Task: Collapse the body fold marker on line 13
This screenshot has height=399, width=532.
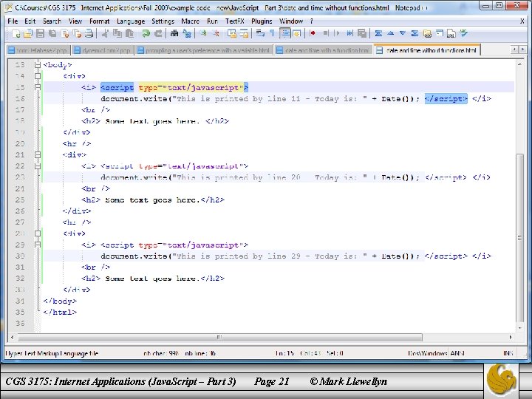Action: pyautogui.click(x=36, y=65)
